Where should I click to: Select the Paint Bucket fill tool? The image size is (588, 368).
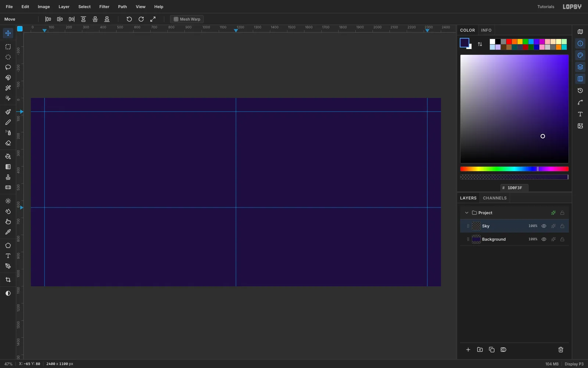8,156
